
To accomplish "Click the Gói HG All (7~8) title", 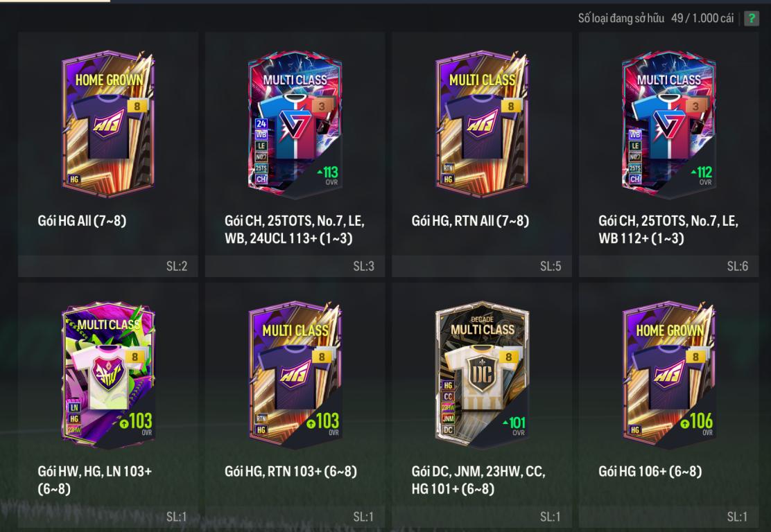I will click(x=82, y=220).
